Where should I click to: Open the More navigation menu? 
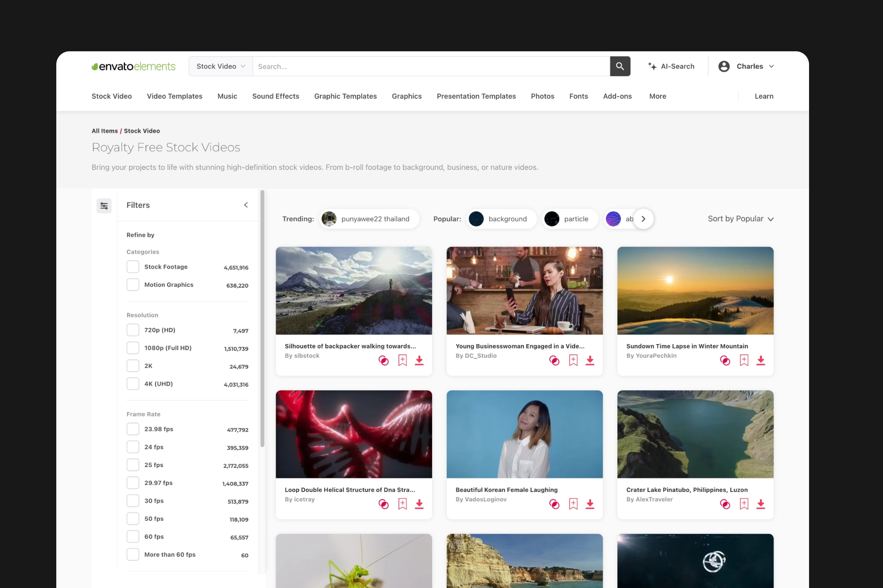[658, 96]
